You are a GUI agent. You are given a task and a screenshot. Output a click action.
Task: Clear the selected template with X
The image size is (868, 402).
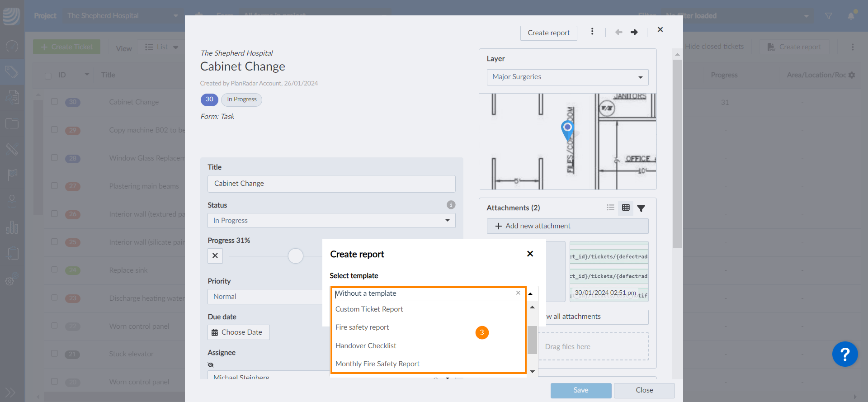point(518,293)
